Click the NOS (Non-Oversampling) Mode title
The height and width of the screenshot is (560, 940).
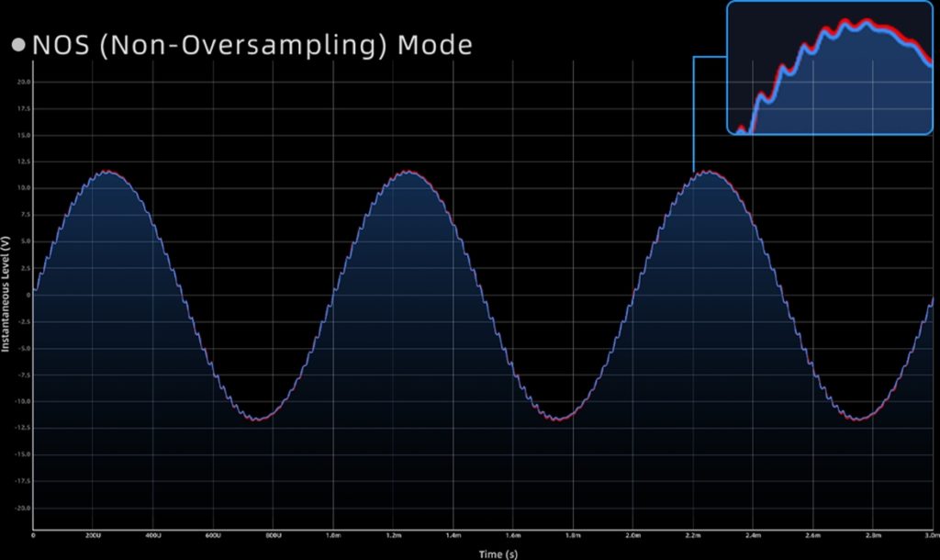(252, 45)
